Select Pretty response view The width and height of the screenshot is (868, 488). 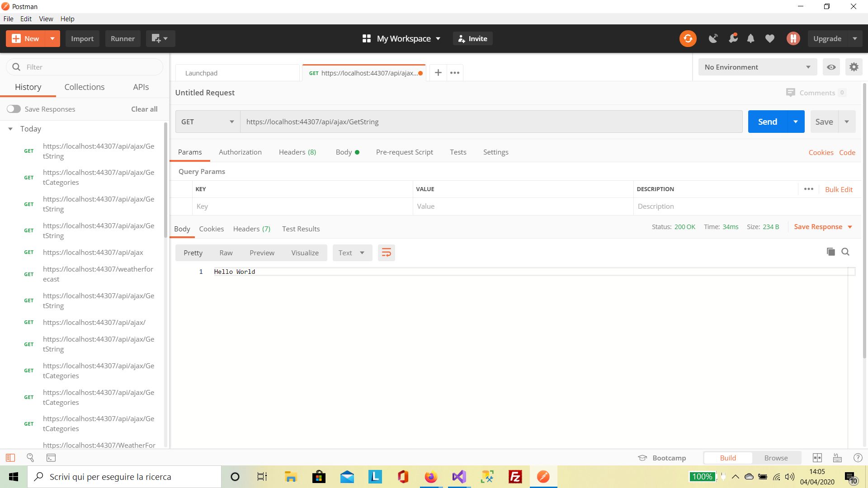tap(193, 253)
